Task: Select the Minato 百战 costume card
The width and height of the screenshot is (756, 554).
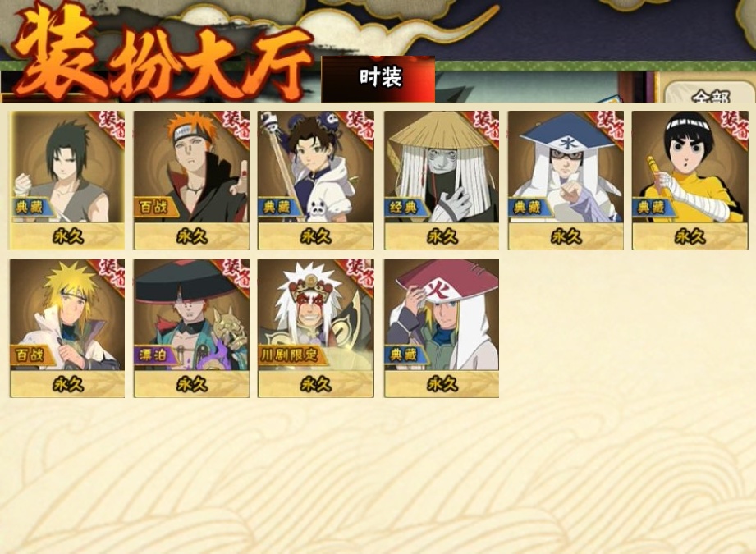Action: (x=67, y=327)
